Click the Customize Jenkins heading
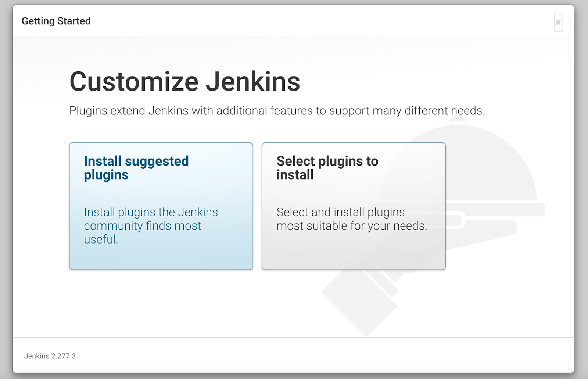 pyautogui.click(x=184, y=81)
